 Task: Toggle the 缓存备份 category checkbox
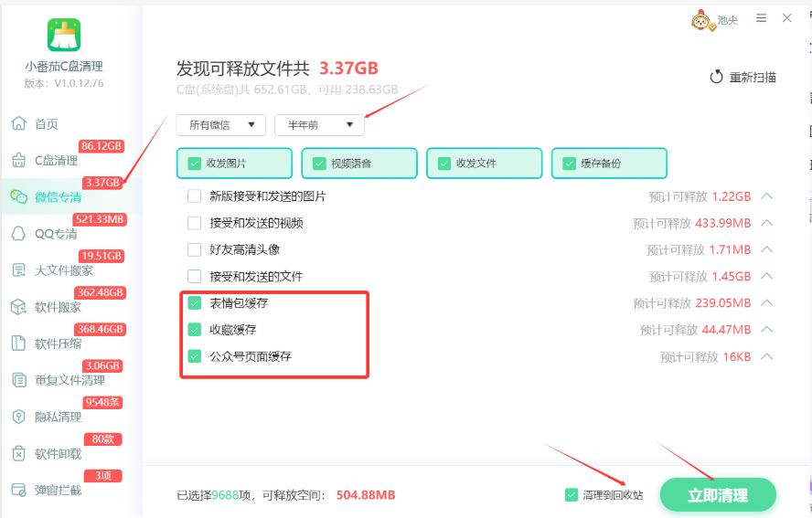click(569, 164)
